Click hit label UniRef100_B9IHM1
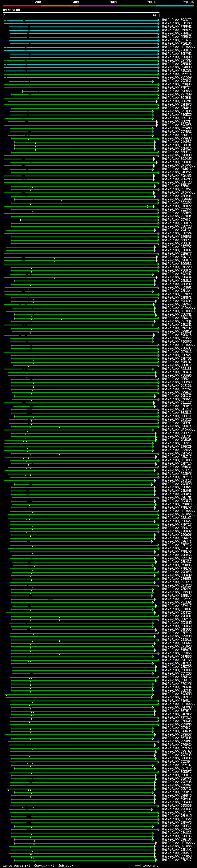Screen dimensions: 197x868 click(x=177, y=98)
